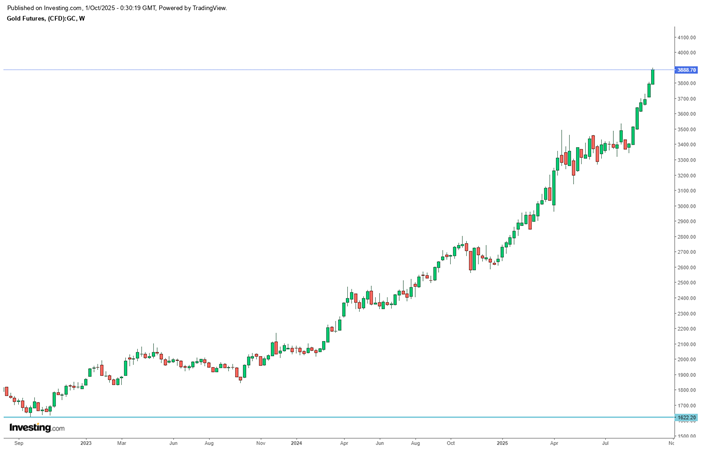Image resolution: width=701 pixels, height=449 pixels.
Task: Click the blue horizontal current-price line
Action: [300, 70]
